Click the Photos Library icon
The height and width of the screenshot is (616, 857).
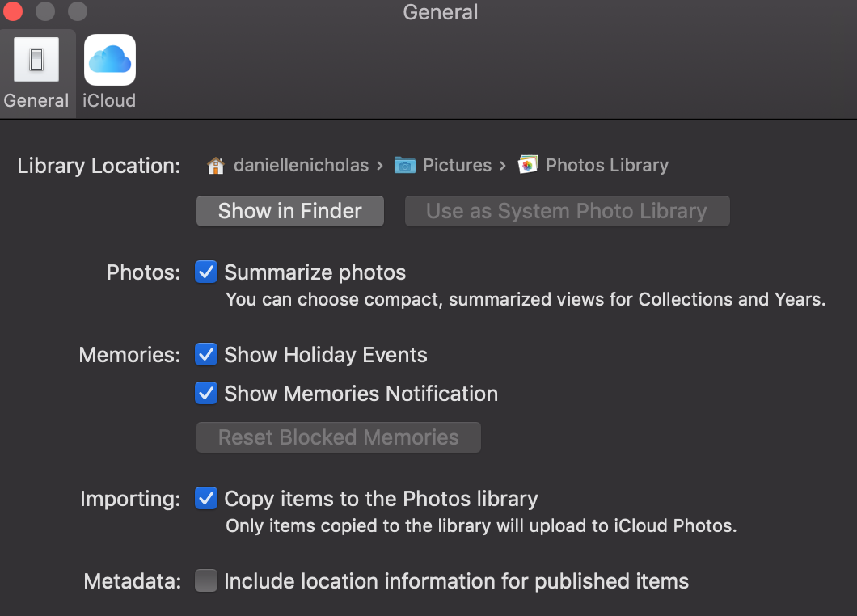528,166
